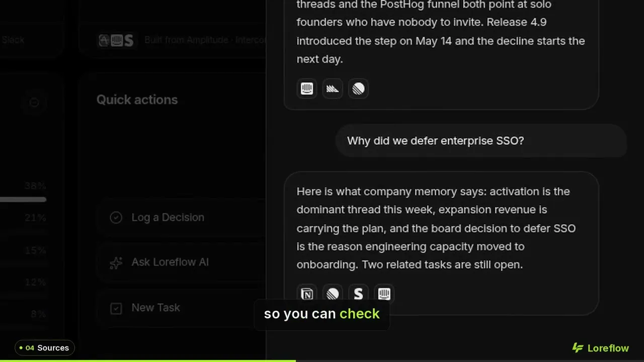Click the 12% value
The width and height of the screenshot is (644, 362).
[x=35, y=282]
